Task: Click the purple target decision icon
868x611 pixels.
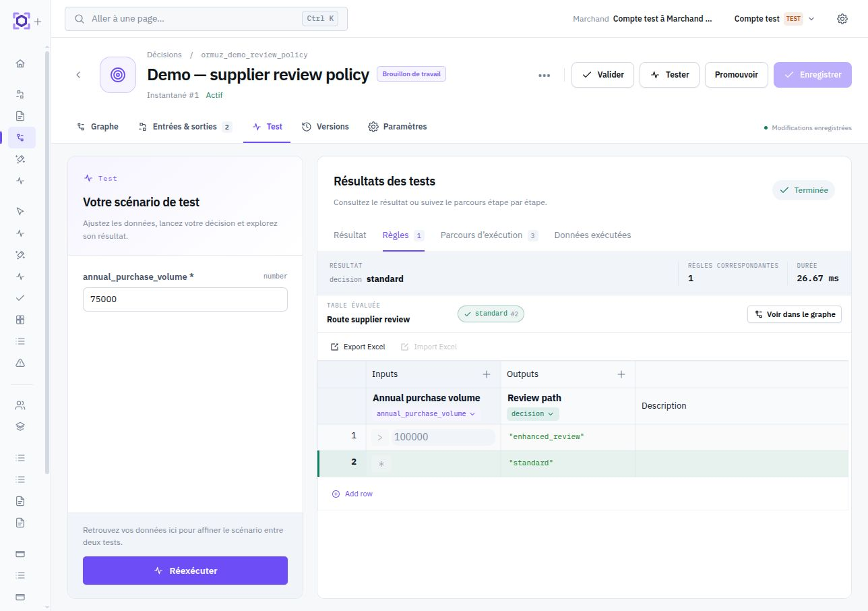Action: tap(118, 75)
